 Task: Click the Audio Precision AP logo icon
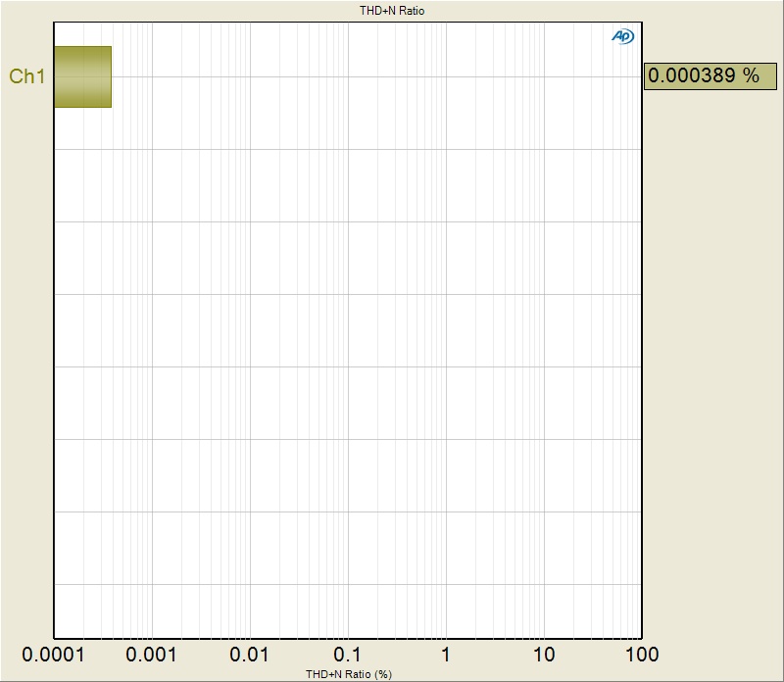(x=622, y=36)
